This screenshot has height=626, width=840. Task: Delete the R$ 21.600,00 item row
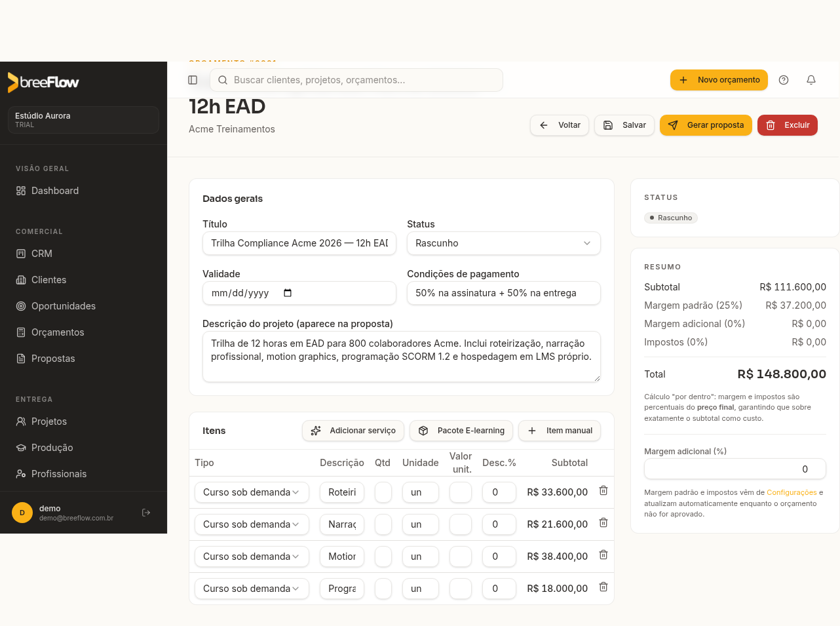[603, 523]
